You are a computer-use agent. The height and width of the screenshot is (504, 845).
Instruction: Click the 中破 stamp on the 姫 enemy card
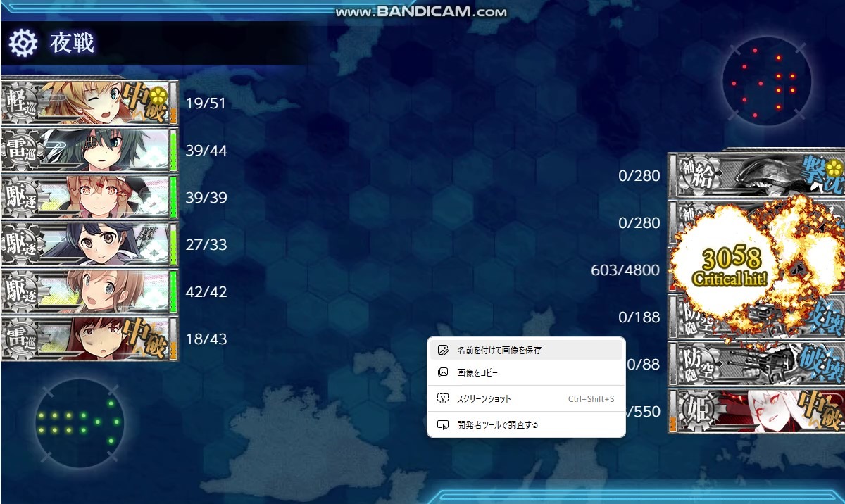[x=822, y=410]
